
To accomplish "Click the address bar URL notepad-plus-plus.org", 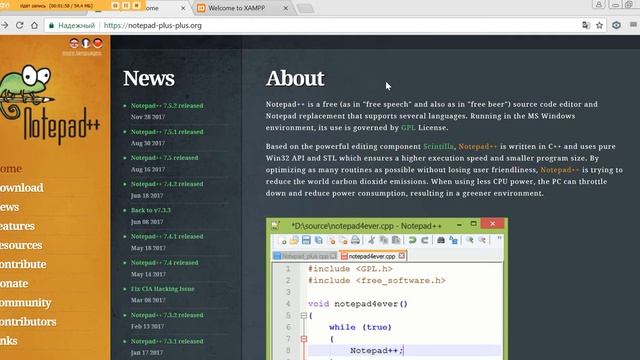I will (x=153, y=25).
